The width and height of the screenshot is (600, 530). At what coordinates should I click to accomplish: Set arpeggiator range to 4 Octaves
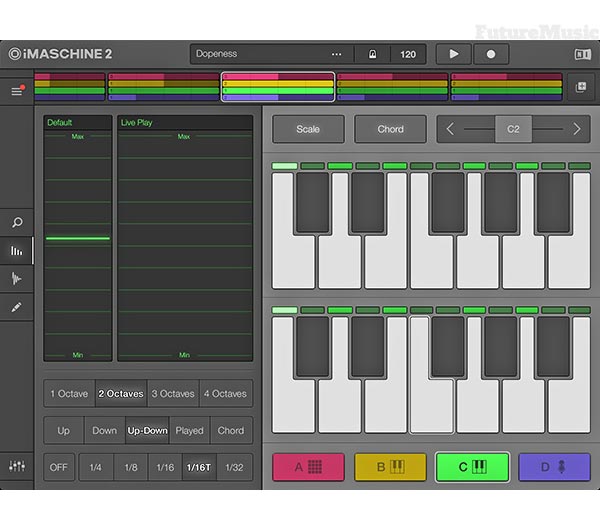coord(225,393)
